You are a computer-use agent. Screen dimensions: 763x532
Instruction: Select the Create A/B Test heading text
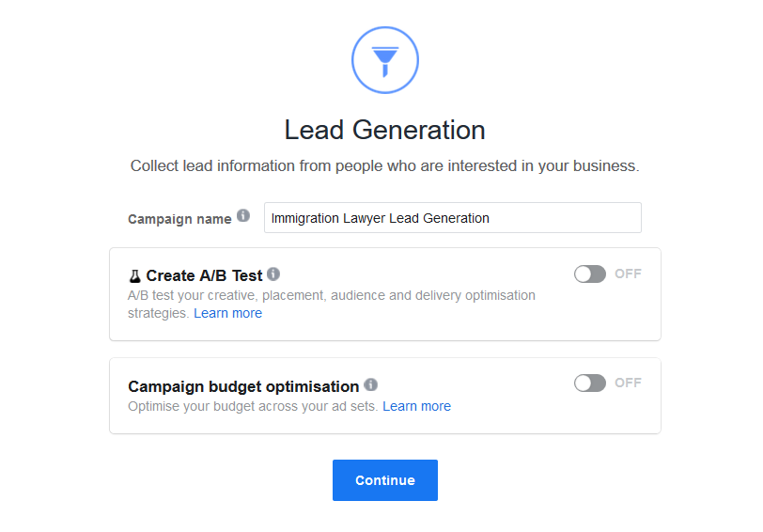coord(204,276)
